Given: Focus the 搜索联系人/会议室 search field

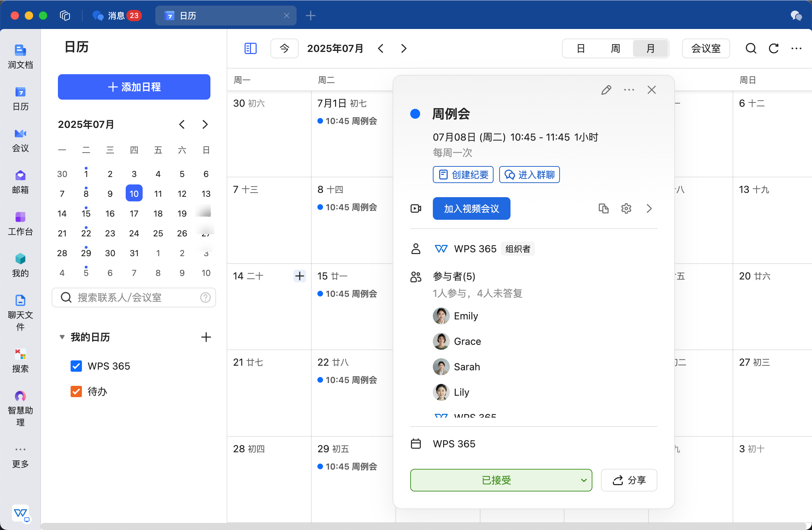Looking at the screenshot, I should pos(134,298).
